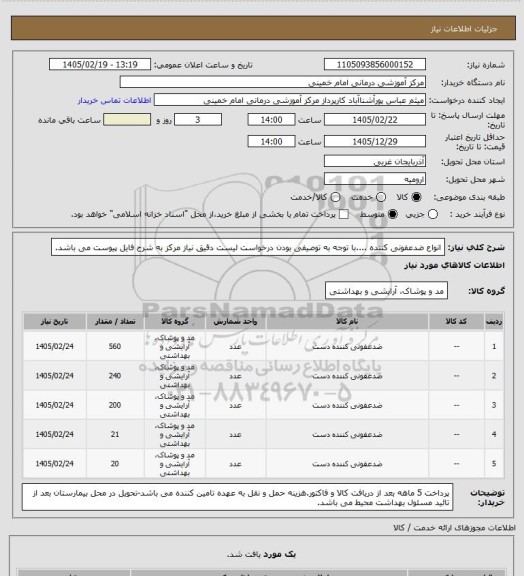
Task: Select the کالا/خدمت radio button
Action: tap(335, 197)
